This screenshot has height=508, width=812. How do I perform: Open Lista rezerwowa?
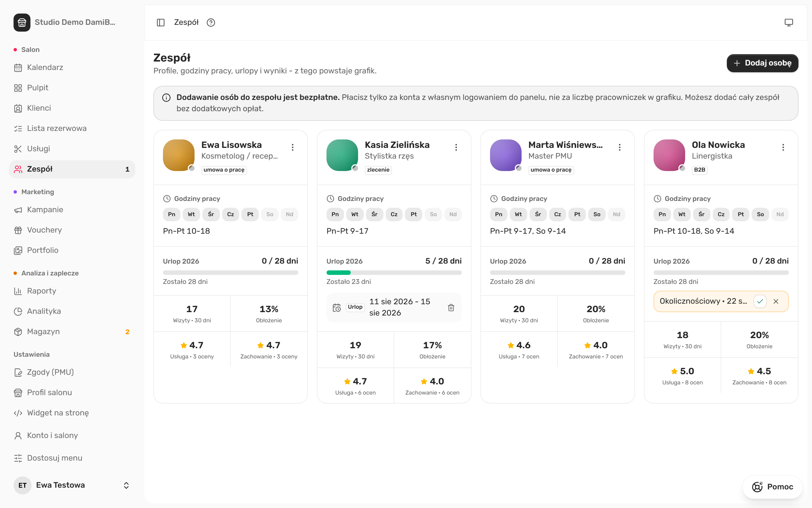click(72, 128)
